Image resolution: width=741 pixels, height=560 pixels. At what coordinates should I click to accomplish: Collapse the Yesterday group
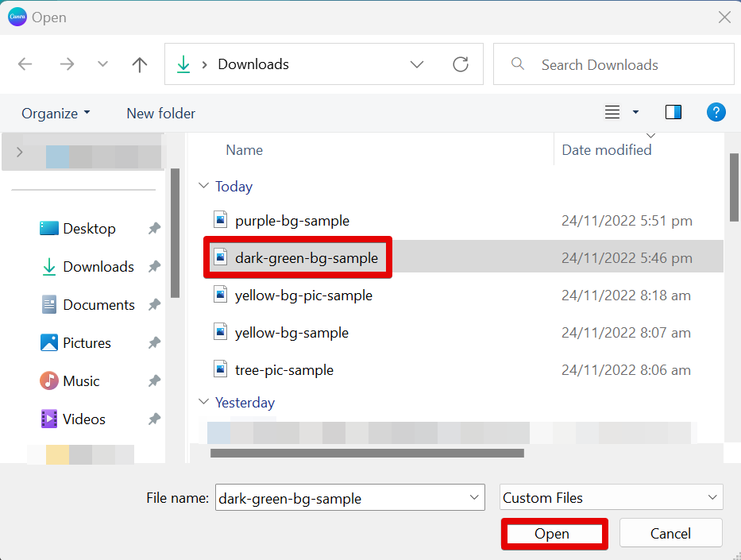(x=203, y=403)
